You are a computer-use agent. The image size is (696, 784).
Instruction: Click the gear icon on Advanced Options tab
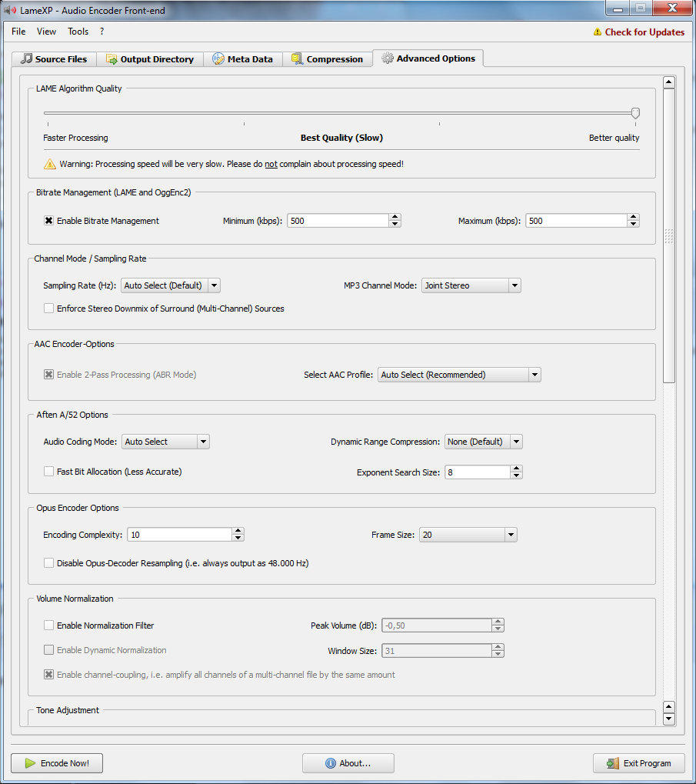tap(387, 58)
